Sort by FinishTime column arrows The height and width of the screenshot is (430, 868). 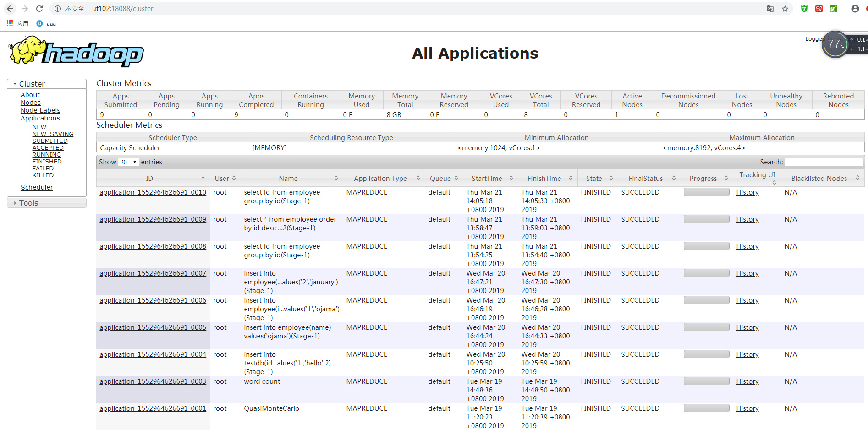click(x=571, y=178)
